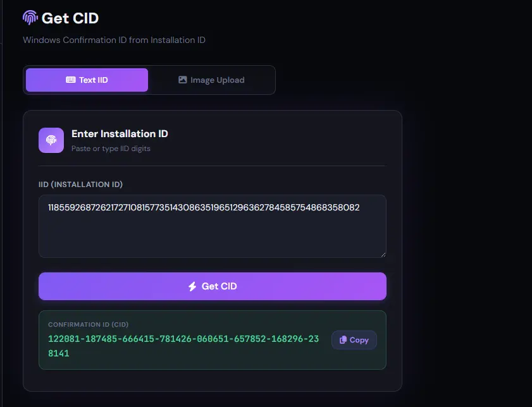Click 'Windows Confirmation ID from Installation ID' subtitle

click(114, 40)
